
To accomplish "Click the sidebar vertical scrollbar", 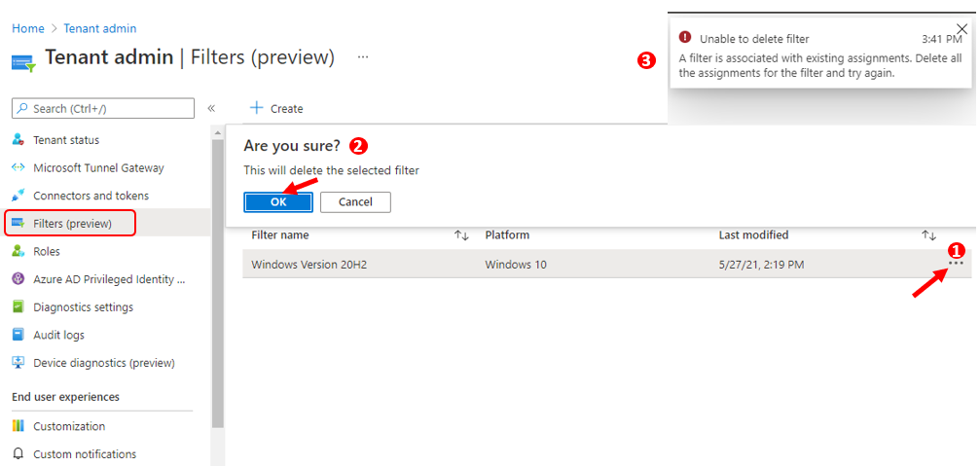I will [x=217, y=282].
